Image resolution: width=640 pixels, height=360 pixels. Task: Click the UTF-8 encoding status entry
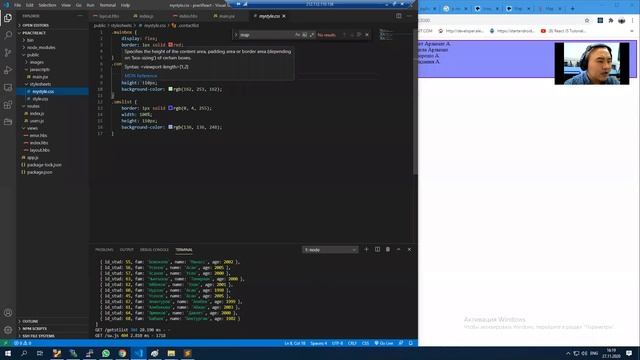337,343
